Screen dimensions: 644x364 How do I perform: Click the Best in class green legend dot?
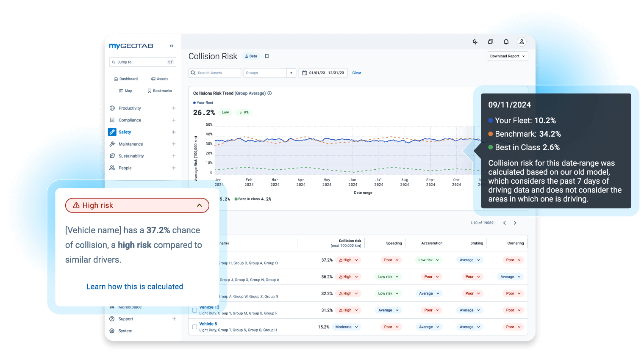coord(236,199)
